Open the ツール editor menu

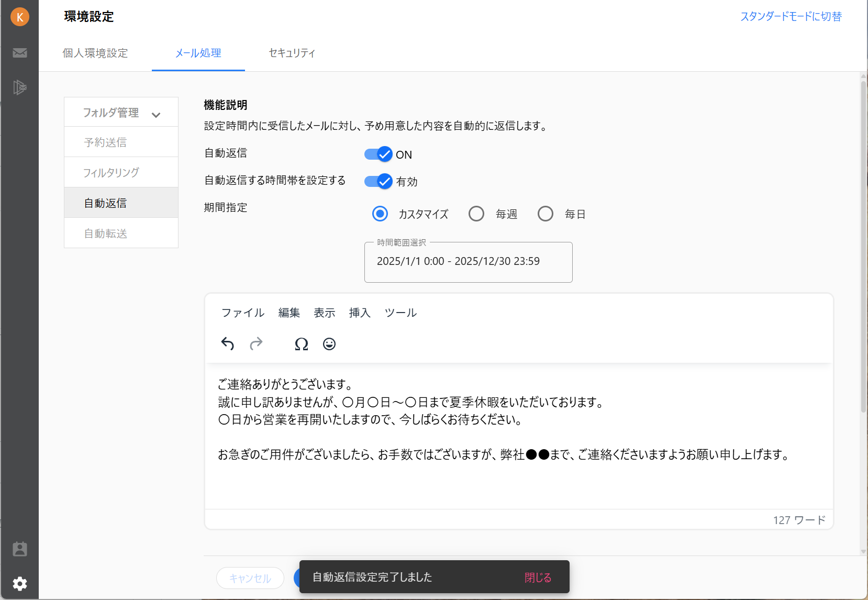pyautogui.click(x=400, y=313)
